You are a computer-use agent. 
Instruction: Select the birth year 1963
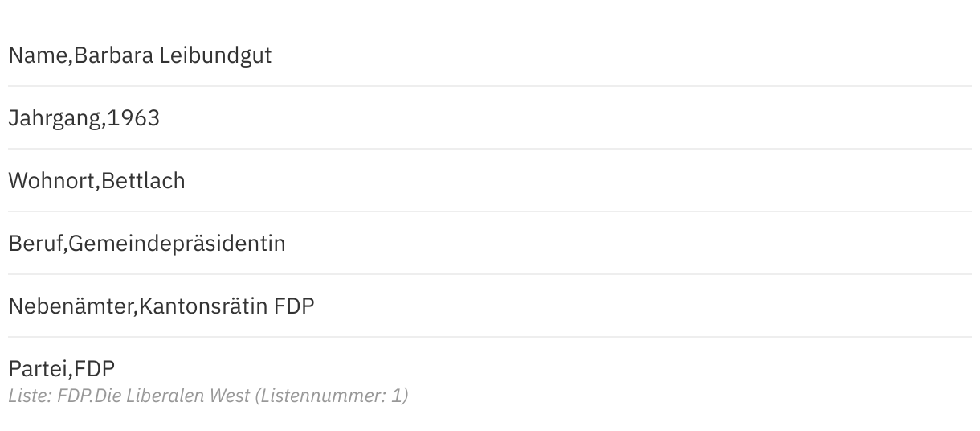tap(133, 118)
